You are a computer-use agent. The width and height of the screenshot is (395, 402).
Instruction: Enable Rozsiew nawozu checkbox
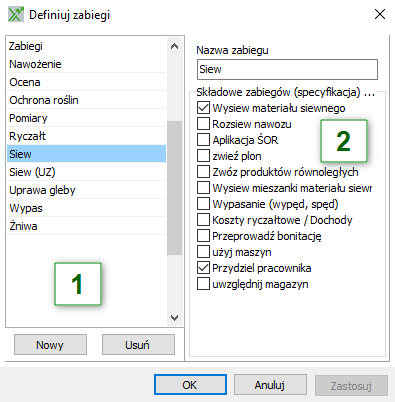pyautogui.click(x=203, y=124)
